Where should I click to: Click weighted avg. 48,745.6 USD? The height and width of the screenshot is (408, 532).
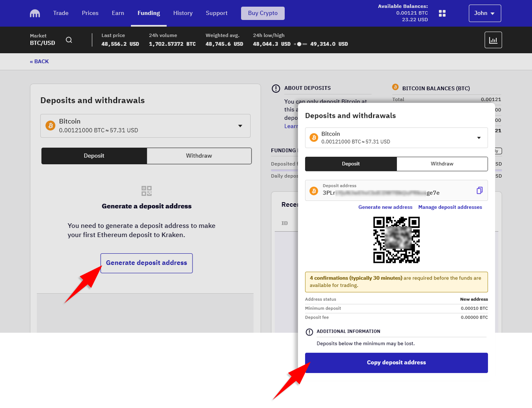(224, 44)
